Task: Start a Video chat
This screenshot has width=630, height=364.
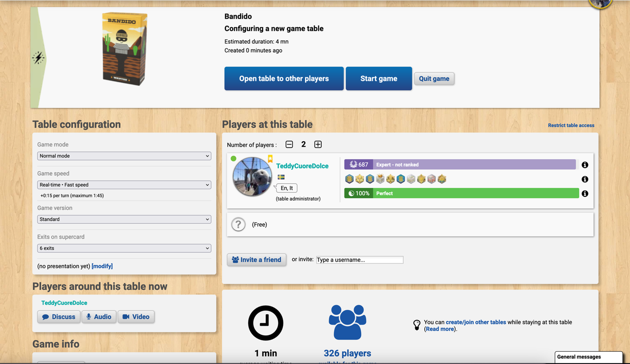Action: 136,317
